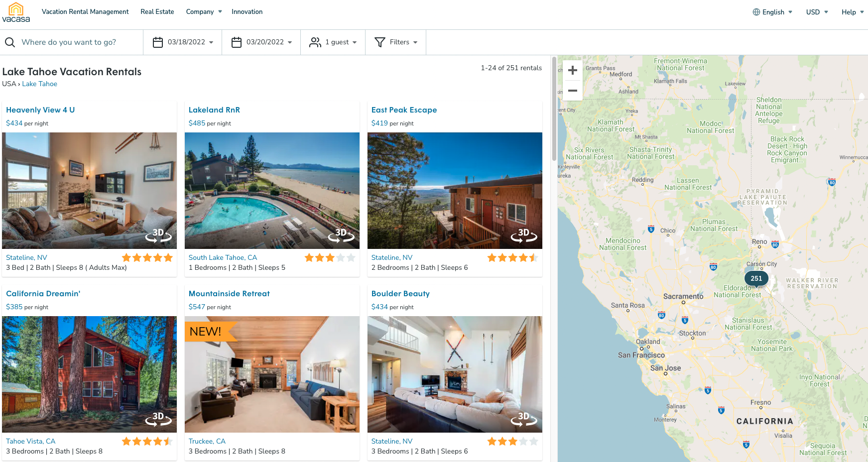Open the check-in date calendar icon
This screenshot has width=868, height=462.
tap(158, 42)
